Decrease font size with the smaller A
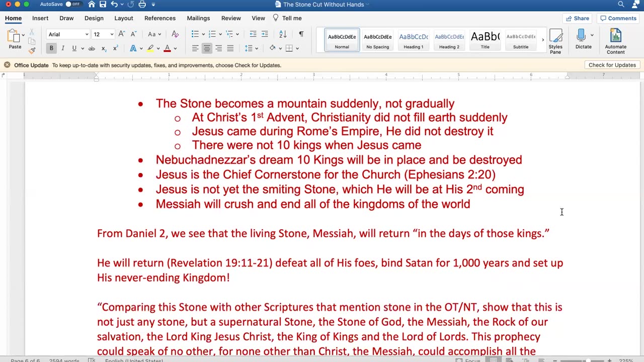The image size is (644, 362). click(133, 34)
